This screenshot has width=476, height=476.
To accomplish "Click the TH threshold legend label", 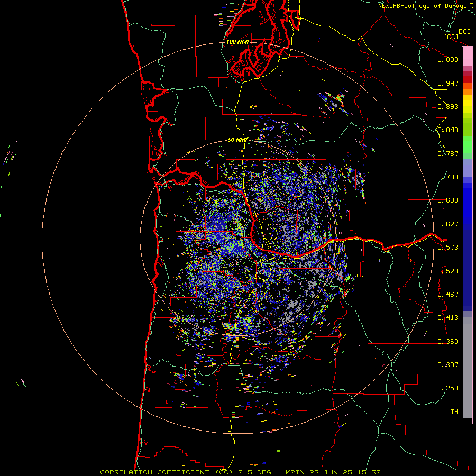I will [454, 412].
